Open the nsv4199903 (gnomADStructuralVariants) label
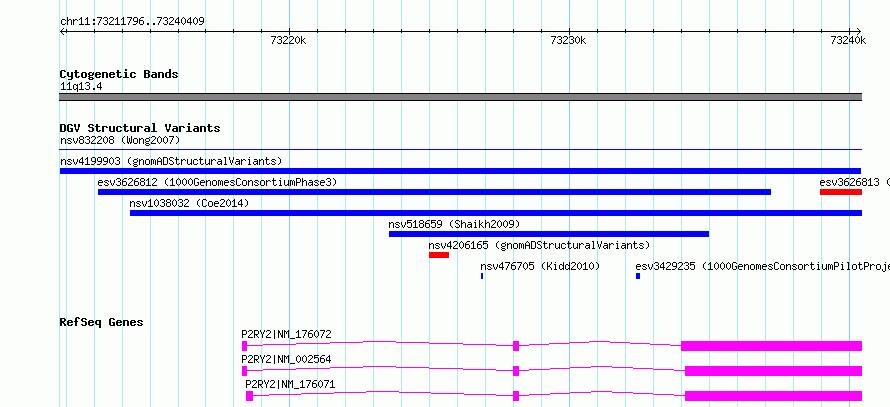This screenshot has width=890, height=407. tap(171, 161)
